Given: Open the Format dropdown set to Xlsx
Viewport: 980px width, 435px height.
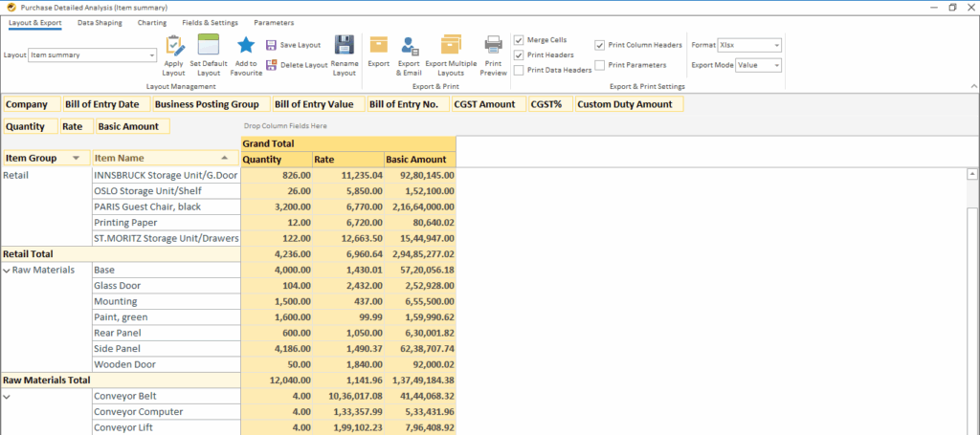Looking at the screenshot, I should pyautogui.click(x=776, y=45).
